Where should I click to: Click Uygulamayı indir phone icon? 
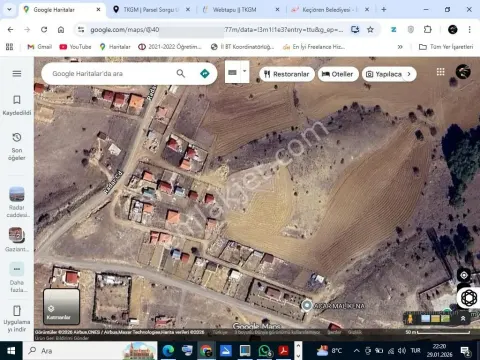click(x=17, y=311)
